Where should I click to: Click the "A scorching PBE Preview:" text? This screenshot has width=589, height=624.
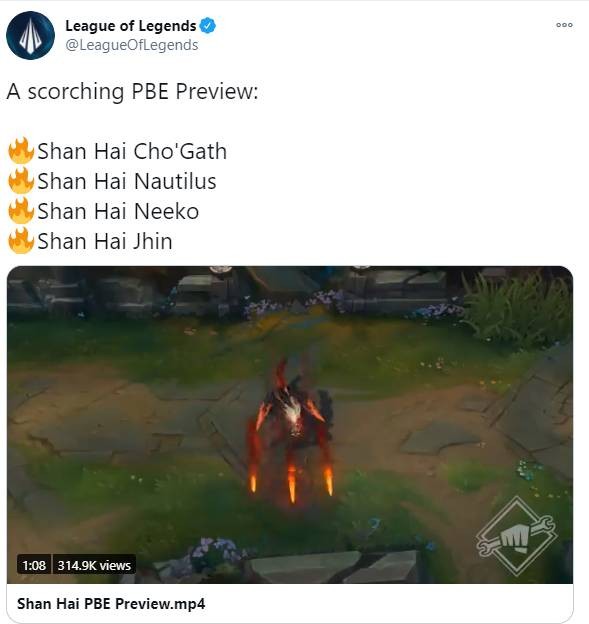[133, 92]
